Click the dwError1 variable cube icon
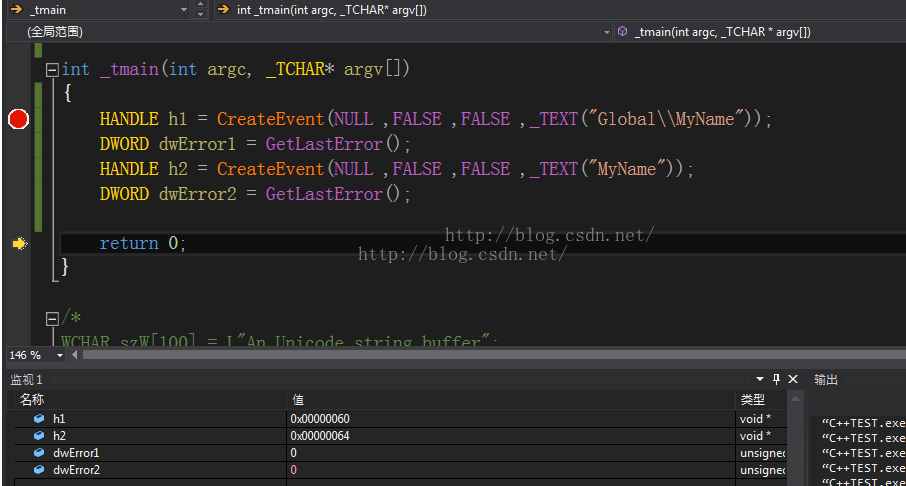Image resolution: width=906 pixels, height=486 pixels. tap(39, 453)
